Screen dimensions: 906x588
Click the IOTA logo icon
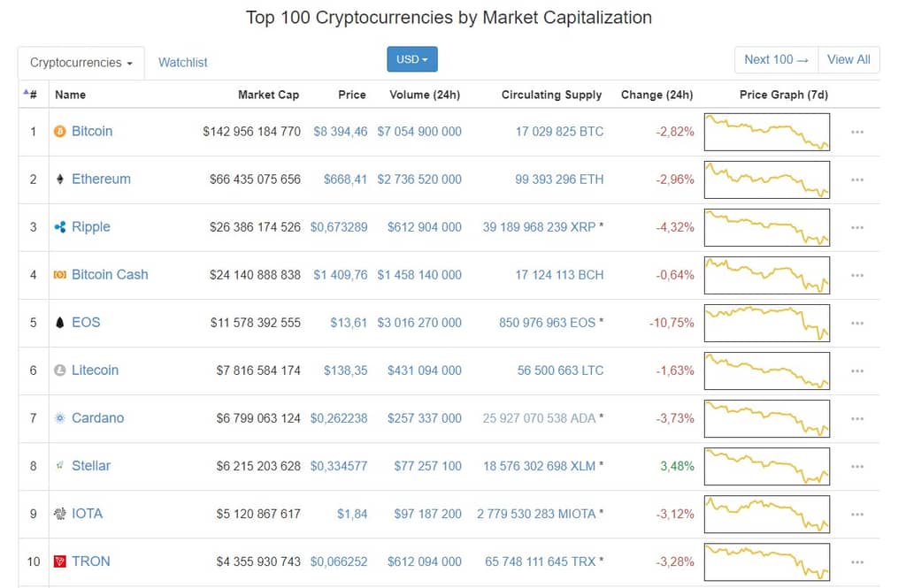tap(59, 514)
